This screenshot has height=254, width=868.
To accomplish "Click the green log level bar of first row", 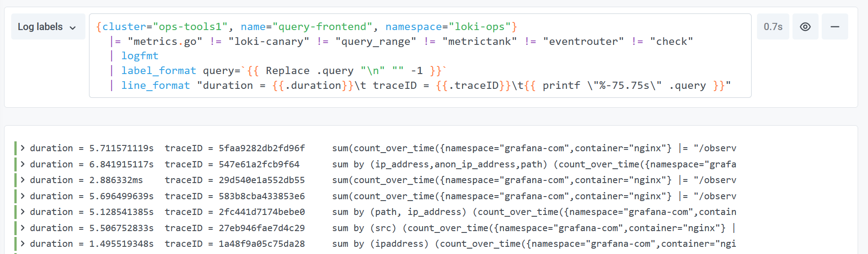I will pos(16,148).
